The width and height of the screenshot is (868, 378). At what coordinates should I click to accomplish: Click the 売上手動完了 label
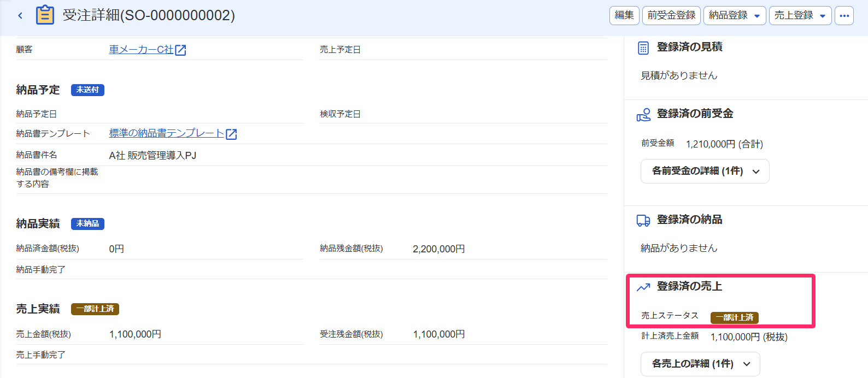[x=40, y=355]
